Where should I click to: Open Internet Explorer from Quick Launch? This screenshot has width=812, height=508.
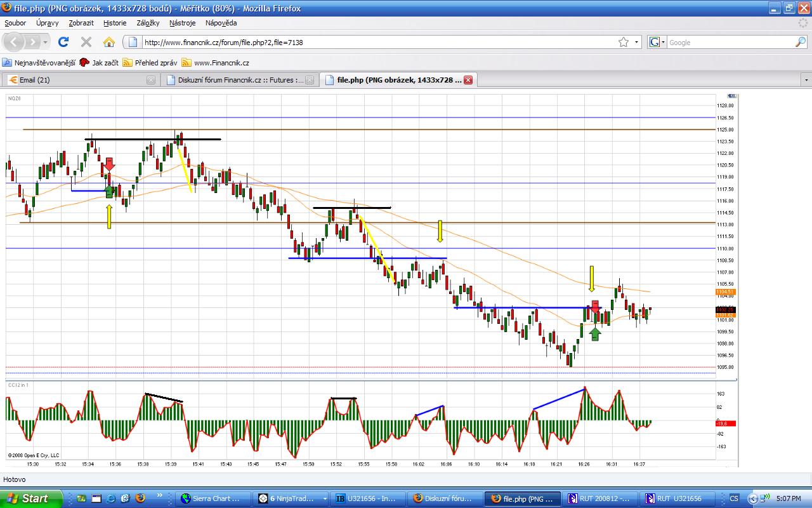(111, 498)
